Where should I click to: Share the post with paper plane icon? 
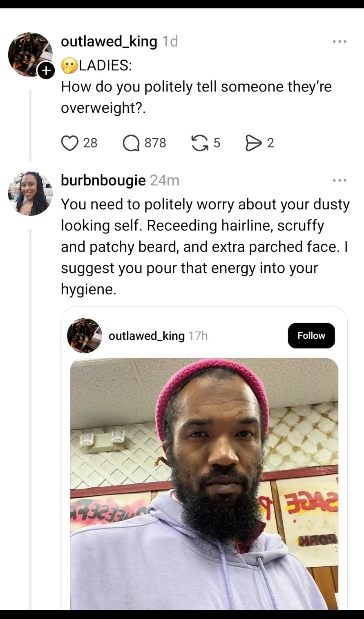(254, 143)
